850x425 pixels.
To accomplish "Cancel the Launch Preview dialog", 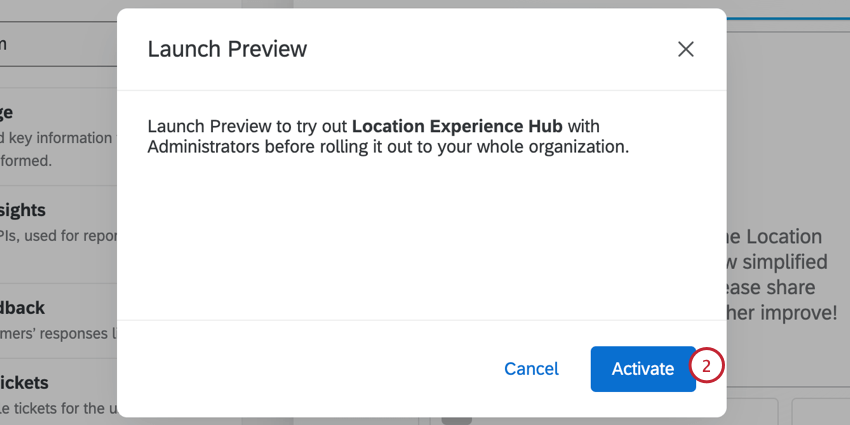I will [x=531, y=369].
